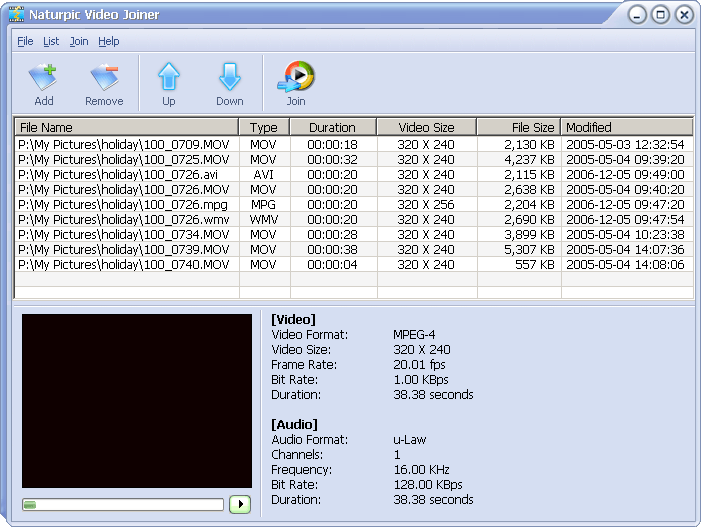Click the preview playback progress slider
Screen dimensions: 701x527
123,505
